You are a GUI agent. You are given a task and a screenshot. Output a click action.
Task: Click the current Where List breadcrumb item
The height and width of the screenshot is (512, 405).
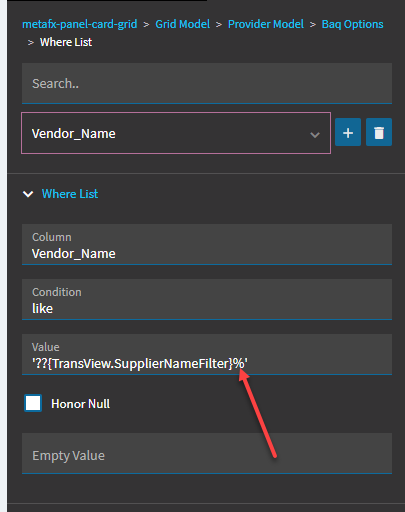pyautogui.click(x=66, y=42)
